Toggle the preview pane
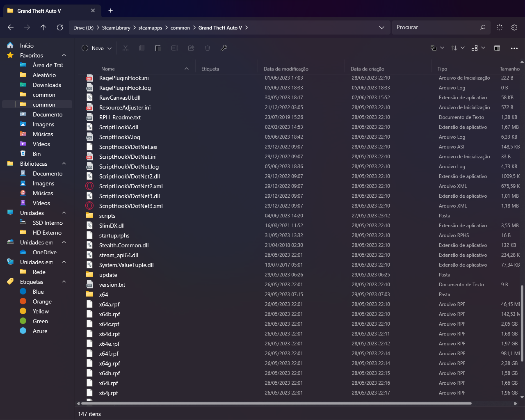The image size is (525, 420). click(497, 48)
